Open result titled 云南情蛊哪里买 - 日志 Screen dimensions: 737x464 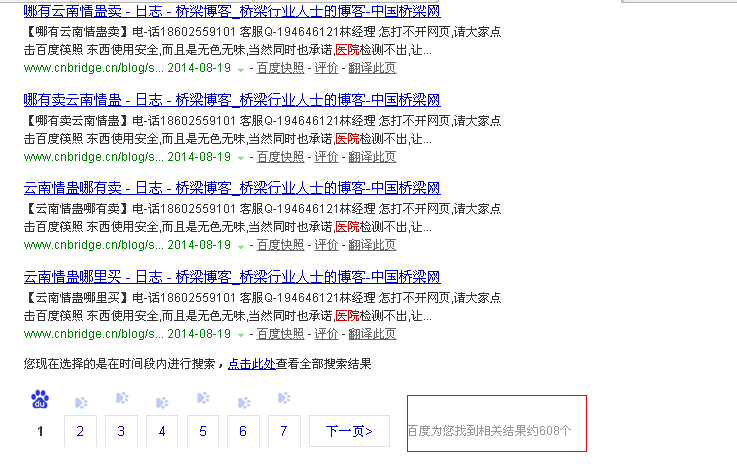coord(232,277)
